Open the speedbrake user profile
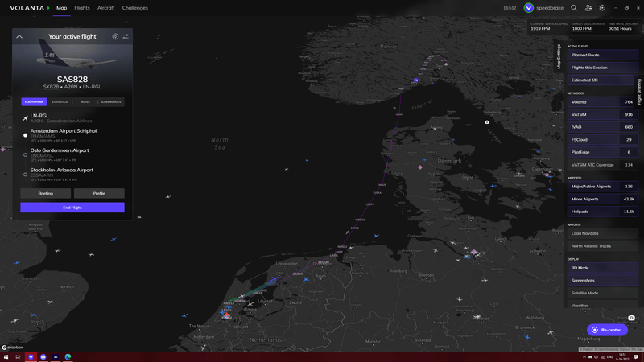This screenshot has height=362, width=644. pyautogui.click(x=544, y=8)
